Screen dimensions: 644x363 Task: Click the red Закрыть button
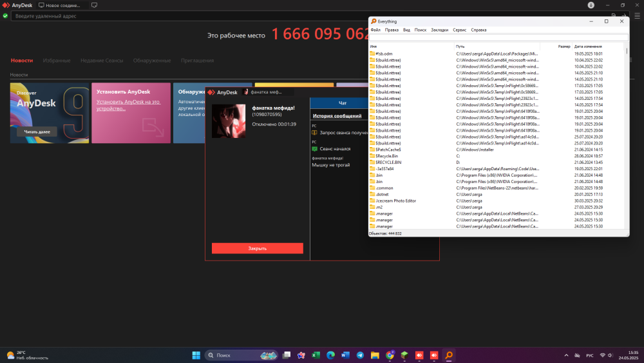click(258, 248)
